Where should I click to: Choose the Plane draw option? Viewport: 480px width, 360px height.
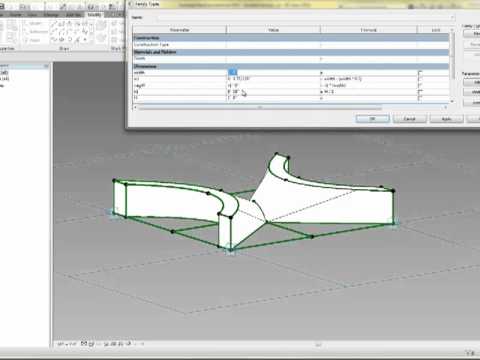tap(35, 40)
